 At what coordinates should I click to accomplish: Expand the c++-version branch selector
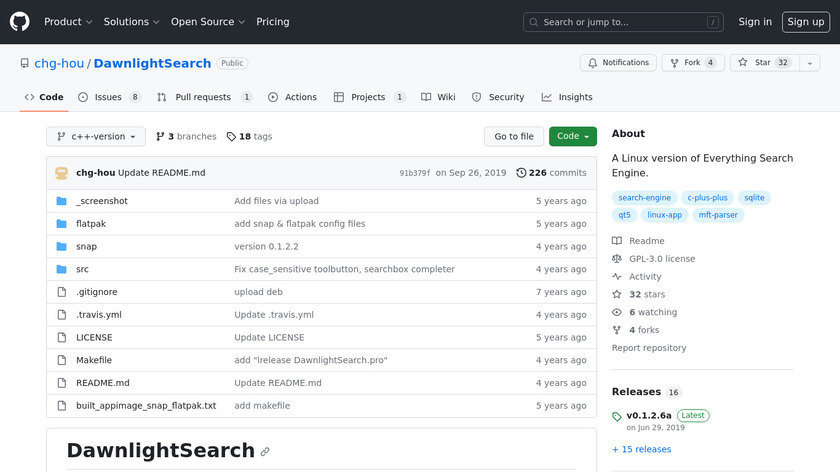(x=96, y=137)
